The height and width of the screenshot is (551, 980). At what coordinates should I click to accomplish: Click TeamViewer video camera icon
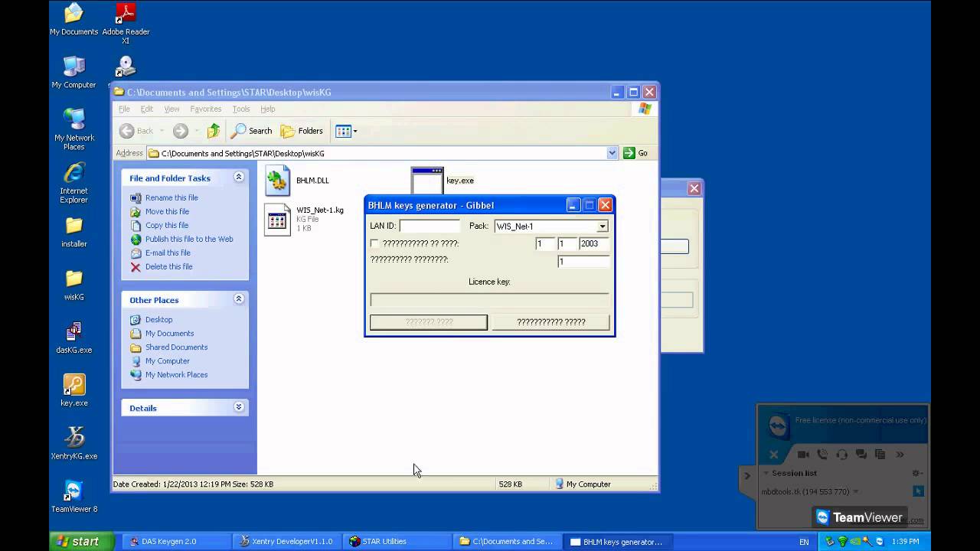click(x=803, y=454)
